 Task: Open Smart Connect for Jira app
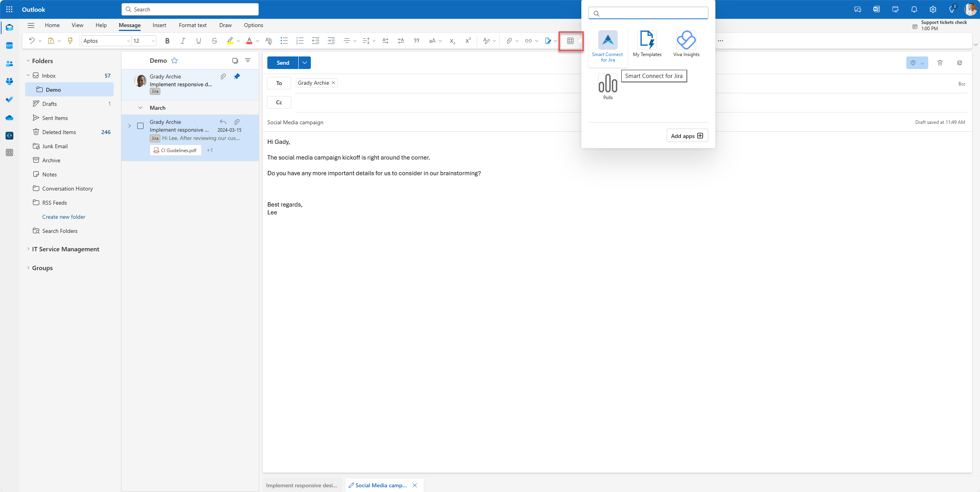608,46
